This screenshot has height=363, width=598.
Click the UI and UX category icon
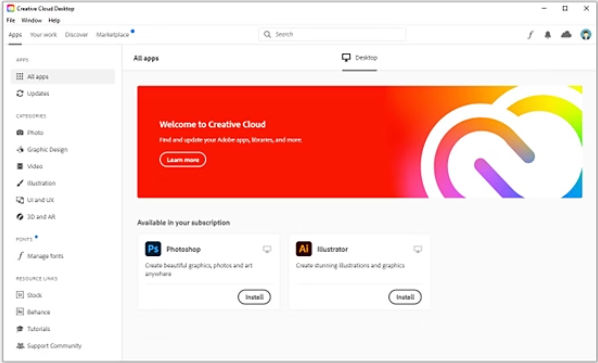tap(20, 200)
